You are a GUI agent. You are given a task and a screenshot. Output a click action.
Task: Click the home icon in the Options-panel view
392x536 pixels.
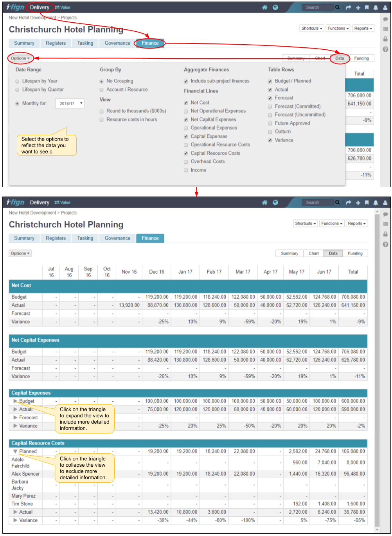point(265,7)
